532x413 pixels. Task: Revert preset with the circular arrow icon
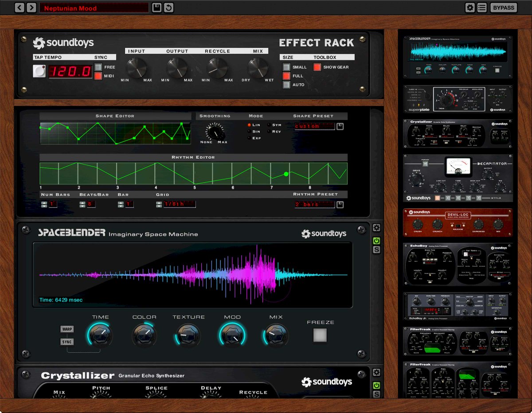point(168,8)
